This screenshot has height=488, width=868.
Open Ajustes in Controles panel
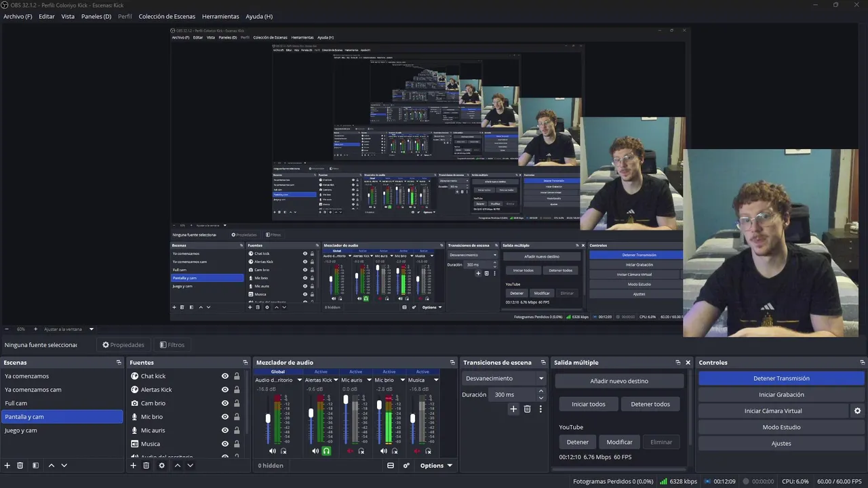781,443
